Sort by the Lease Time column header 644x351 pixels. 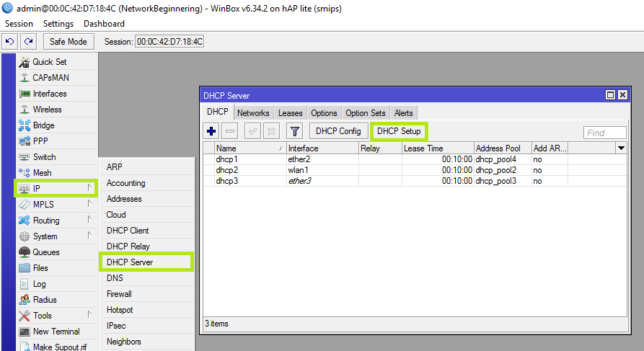click(x=438, y=148)
